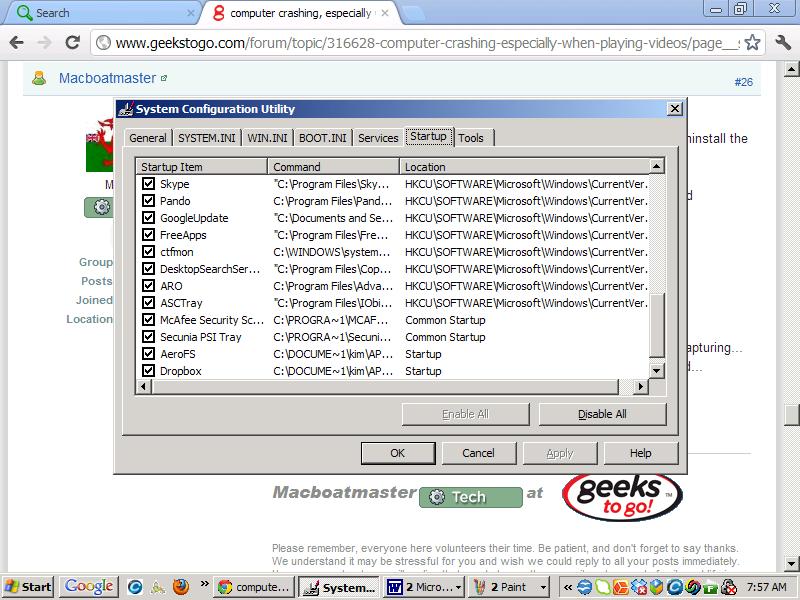Uncheck the Skype startup item
The width and height of the screenshot is (800, 600).
tap(148, 184)
